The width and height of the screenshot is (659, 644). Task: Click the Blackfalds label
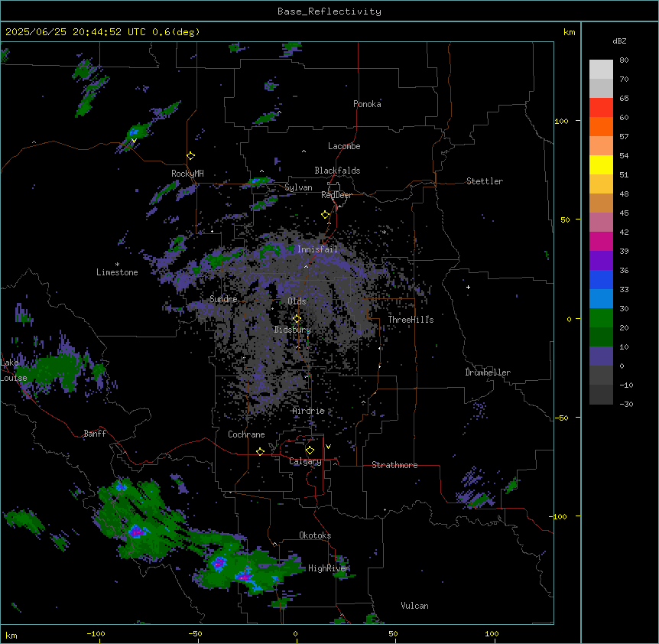(x=337, y=171)
